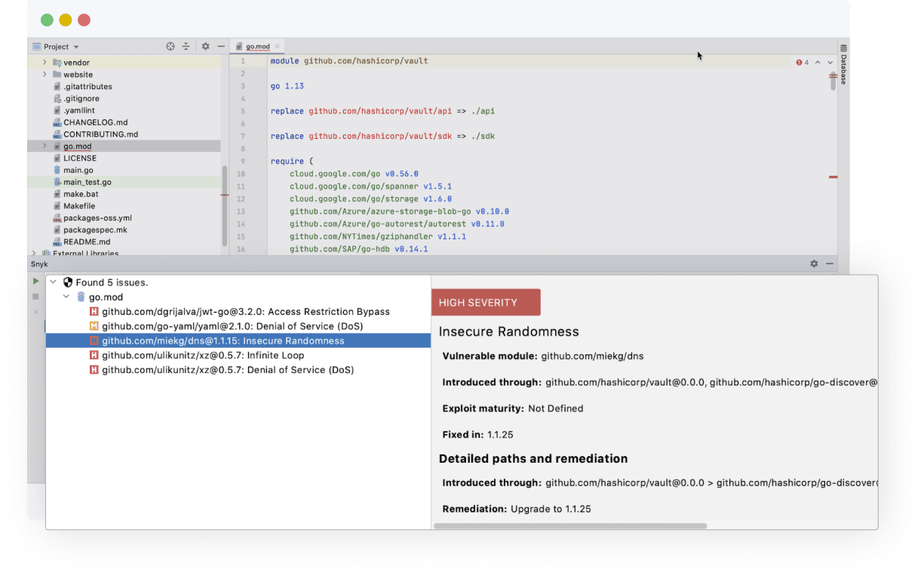
Task: Click the Snyk clear results X icon
Action: point(35,311)
